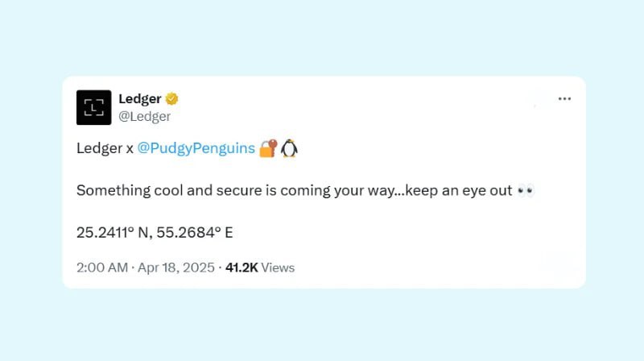Click the 'Ledger x' text before the mention

105,148
